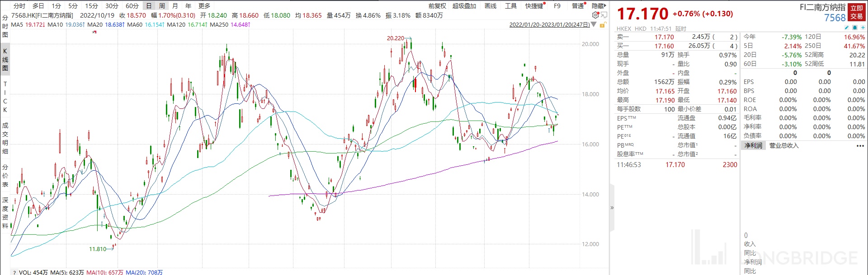Open the 成交明细 side tab
The image size is (868, 275).
(5, 138)
